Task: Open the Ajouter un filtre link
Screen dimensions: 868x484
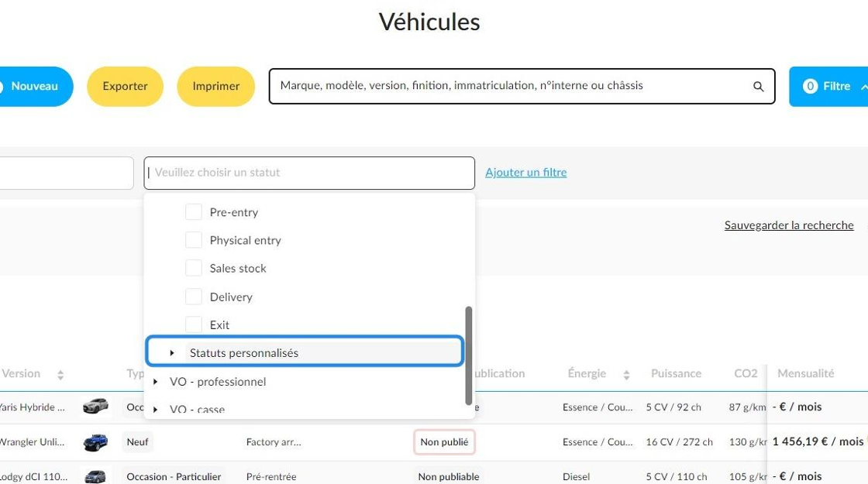Action: click(526, 172)
